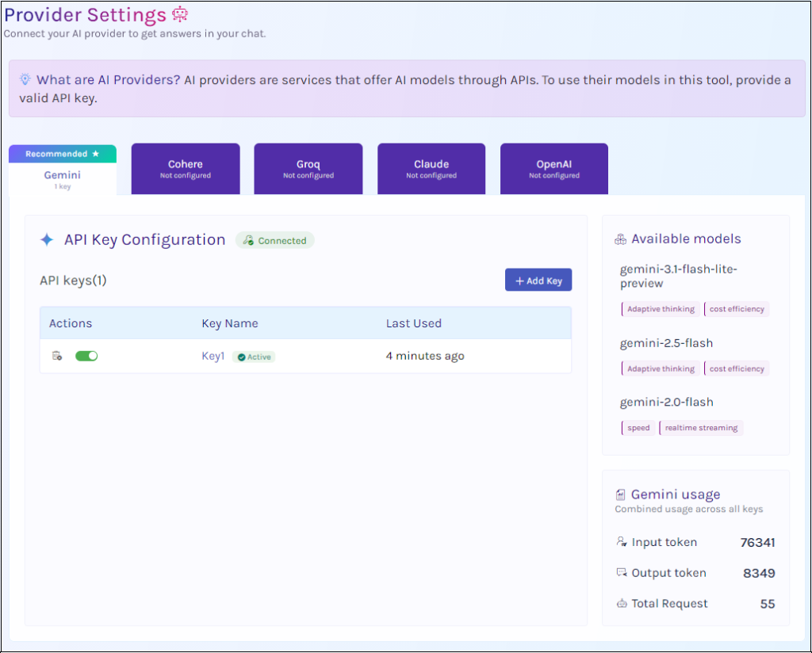This screenshot has width=812, height=653.
Task: Click the sparkle icon beside API Key Configuration
Action: coord(47,239)
